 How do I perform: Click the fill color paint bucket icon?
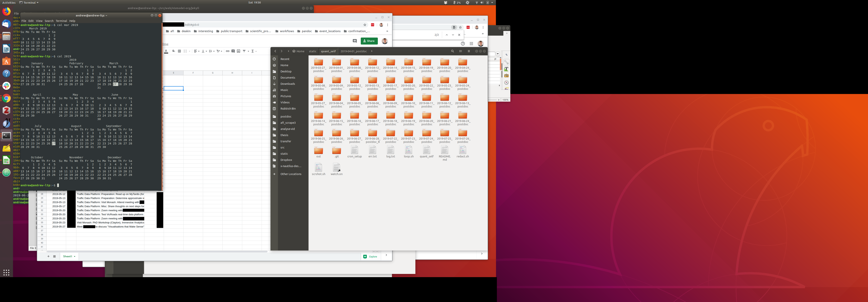click(174, 51)
